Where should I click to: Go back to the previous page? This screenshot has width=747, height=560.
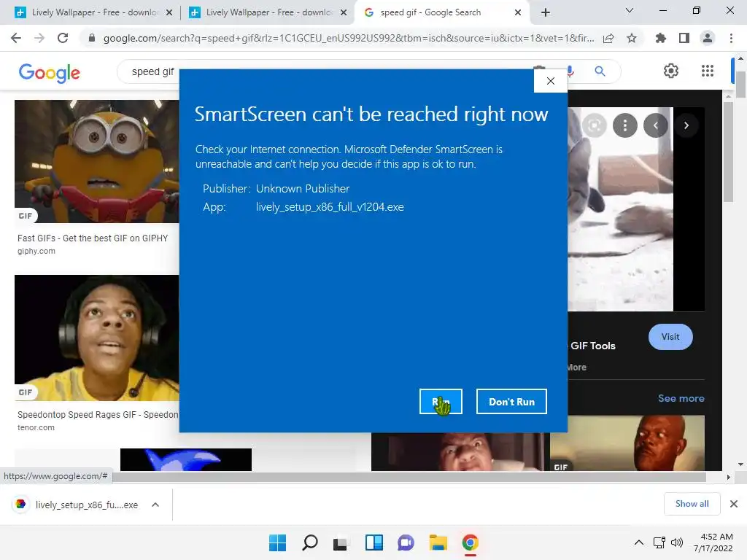[16, 38]
